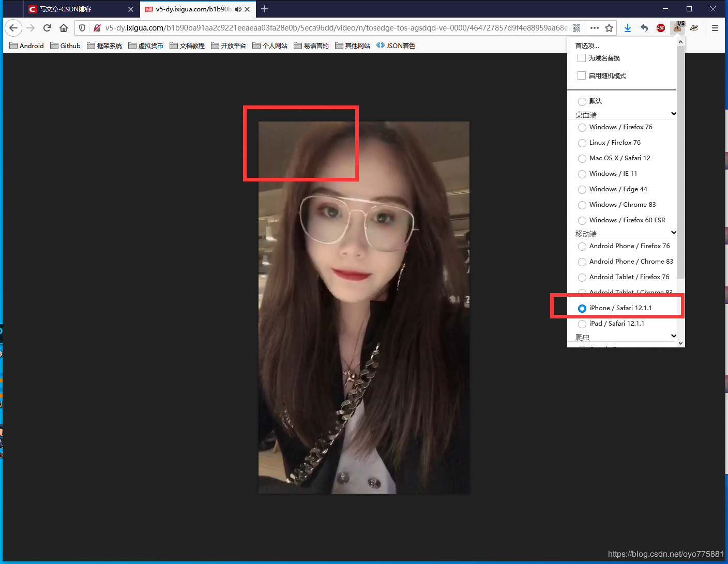Click the Adblock Plus extension icon
The image size is (728, 564).
(x=660, y=28)
